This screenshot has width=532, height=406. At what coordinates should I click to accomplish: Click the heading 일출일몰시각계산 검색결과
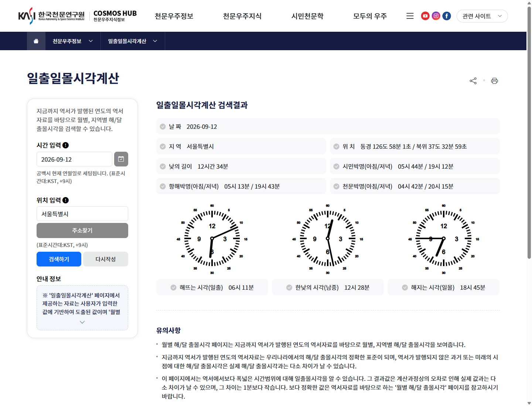[x=202, y=105]
